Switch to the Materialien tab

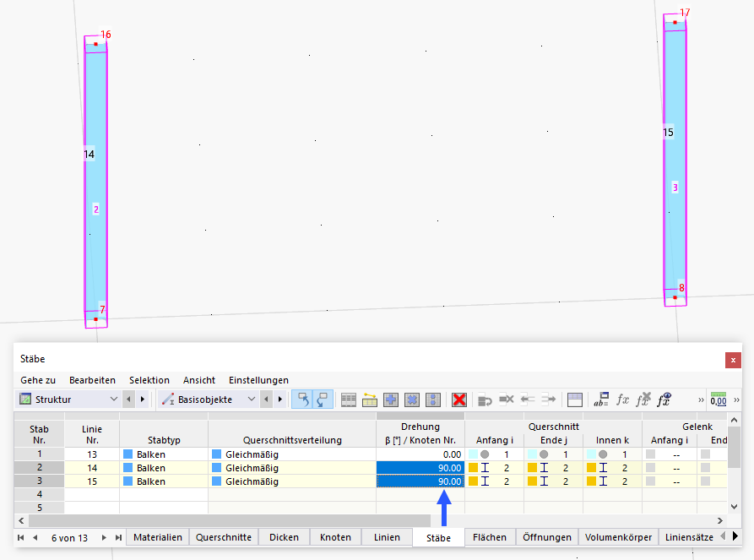(x=158, y=537)
